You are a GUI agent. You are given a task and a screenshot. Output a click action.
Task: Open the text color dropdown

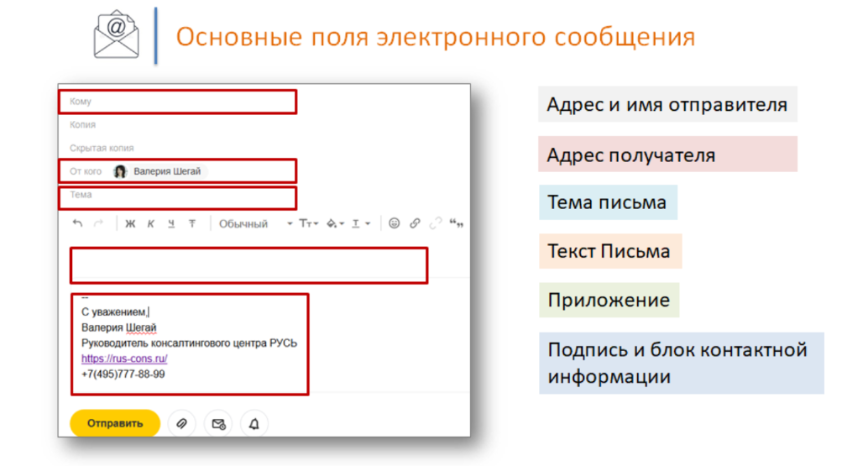tap(361, 223)
